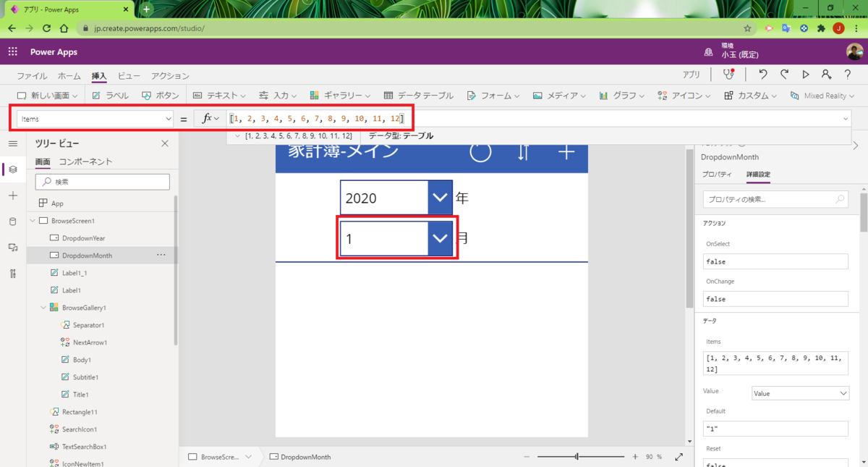Click fit to window expand icon

(678, 457)
